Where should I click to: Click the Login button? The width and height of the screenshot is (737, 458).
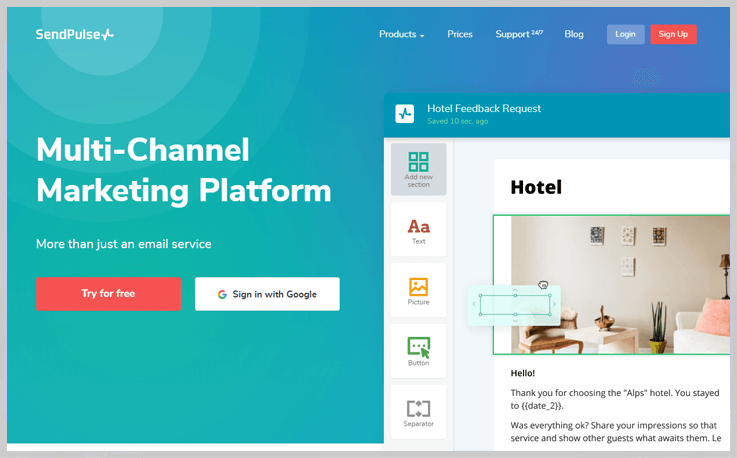click(626, 34)
